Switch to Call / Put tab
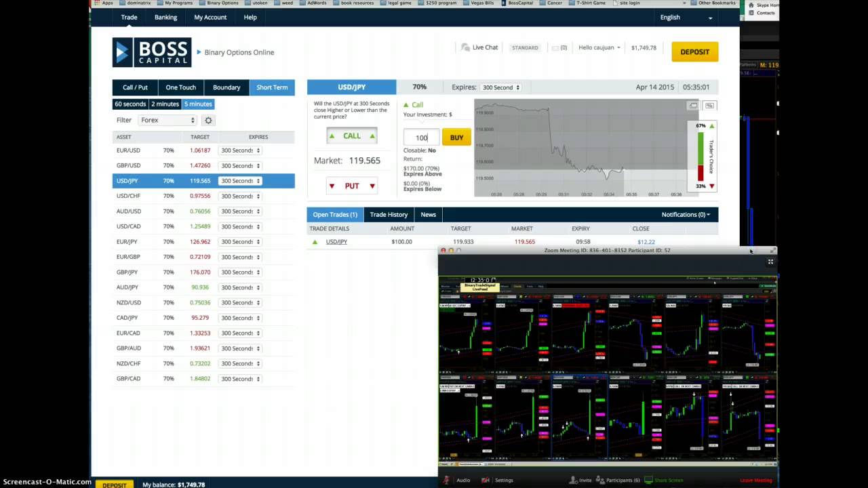The width and height of the screenshot is (868, 488). (x=135, y=87)
